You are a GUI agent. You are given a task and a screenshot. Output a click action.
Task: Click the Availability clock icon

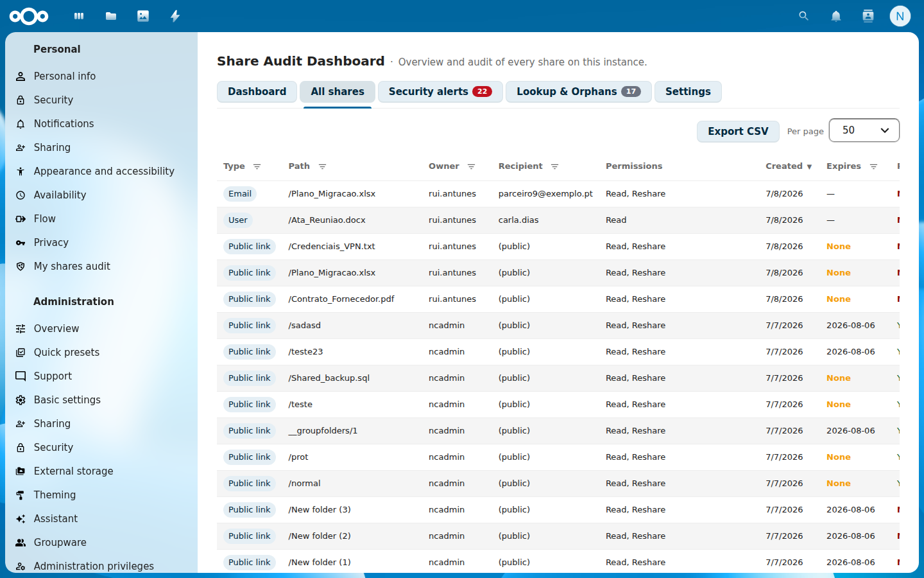tap(21, 195)
